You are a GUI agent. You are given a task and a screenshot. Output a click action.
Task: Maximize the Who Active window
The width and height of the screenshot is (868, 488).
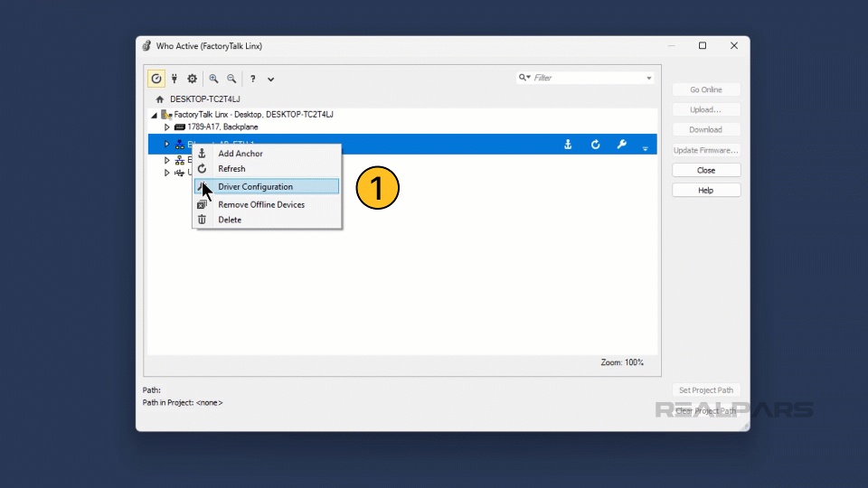pyautogui.click(x=703, y=45)
